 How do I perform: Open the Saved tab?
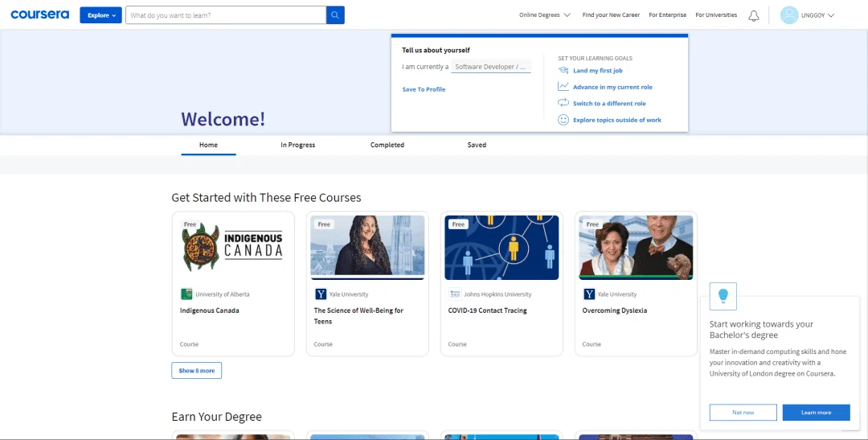[477, 145]
